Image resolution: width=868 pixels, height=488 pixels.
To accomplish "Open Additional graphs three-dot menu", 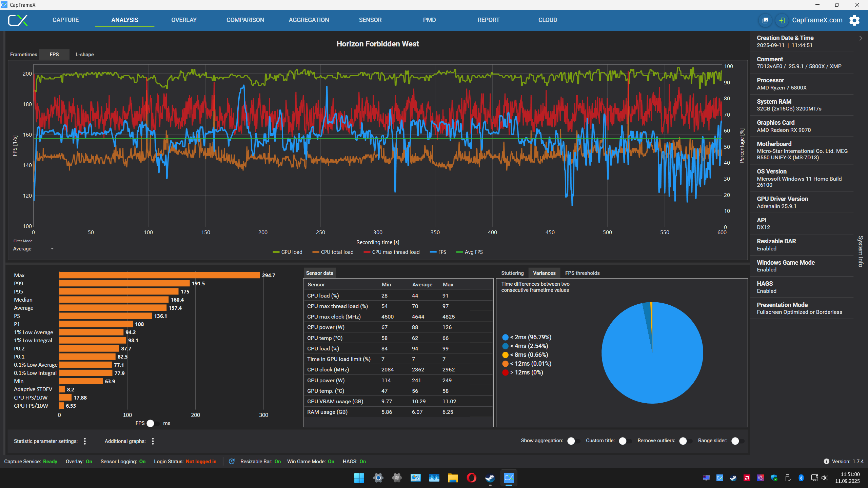I will point(153,441).
